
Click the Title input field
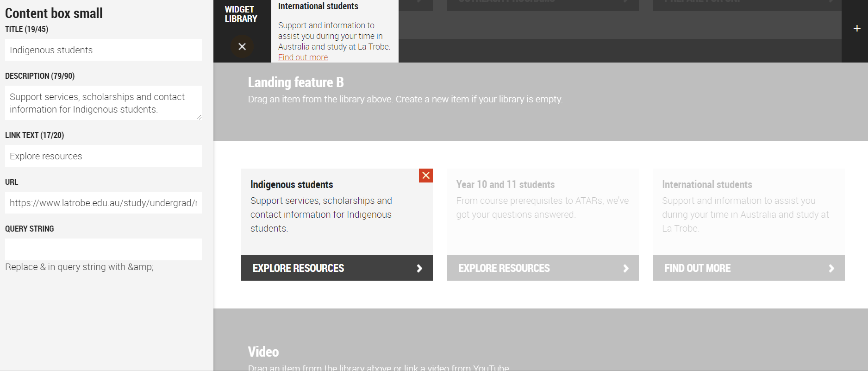[x=103, y=50]
